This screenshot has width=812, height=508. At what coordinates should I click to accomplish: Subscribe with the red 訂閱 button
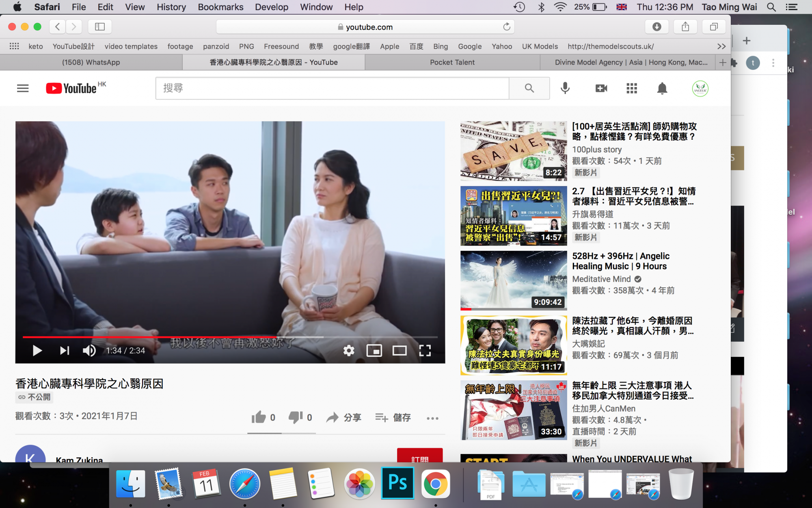pyautogui.click(x=420, y=456)
